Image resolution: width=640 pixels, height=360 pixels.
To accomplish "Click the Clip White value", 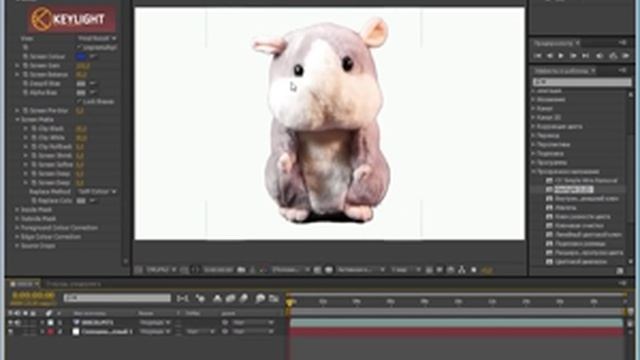I will 81,138.
